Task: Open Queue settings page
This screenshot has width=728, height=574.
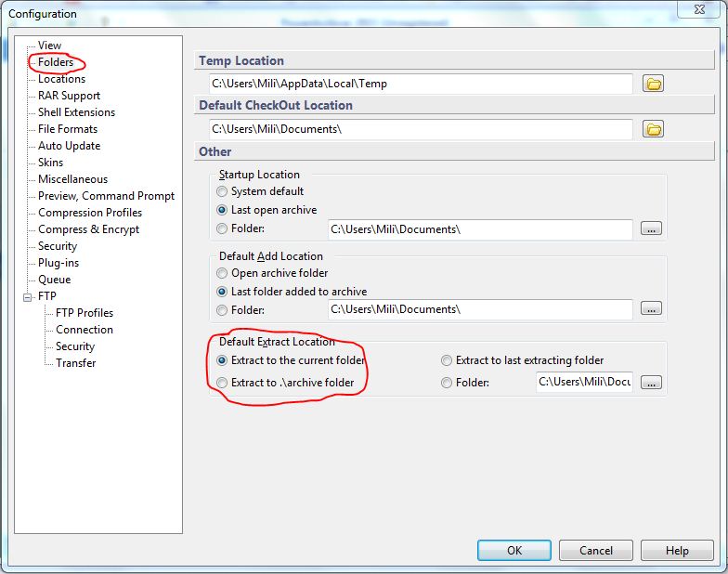Action: (x=54, y=280)
